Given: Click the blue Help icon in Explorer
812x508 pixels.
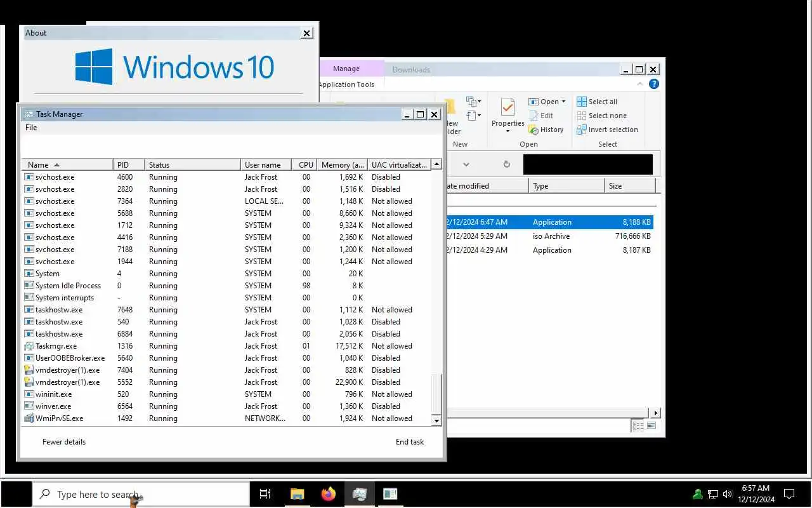Looking at the screenshot, I should 654,84.
